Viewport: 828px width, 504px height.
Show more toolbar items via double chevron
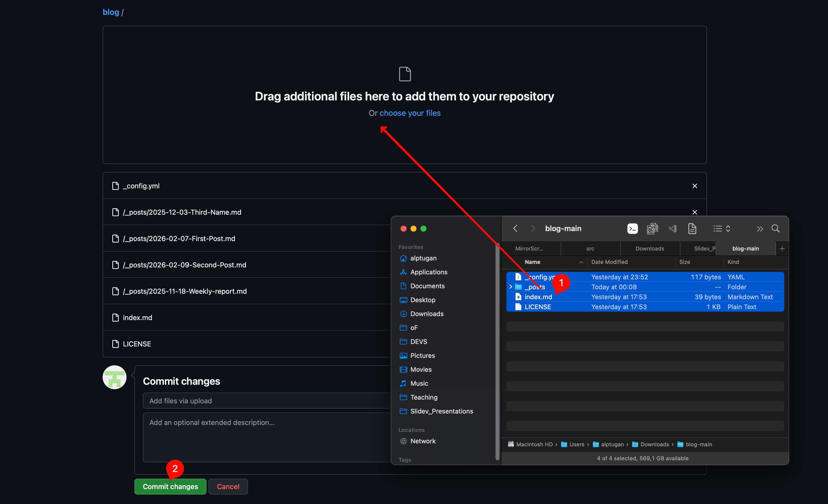pyautogui.click(x=759, y=229)
